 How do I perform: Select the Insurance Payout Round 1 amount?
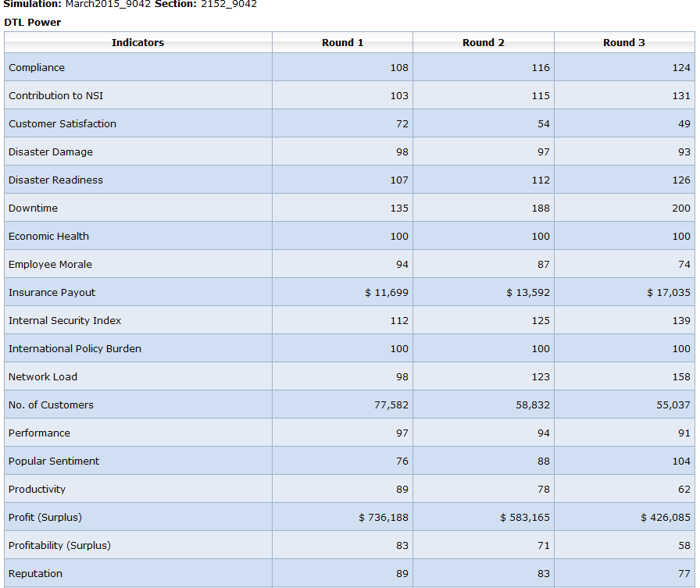pyautogui.click(x=386, y=293)
